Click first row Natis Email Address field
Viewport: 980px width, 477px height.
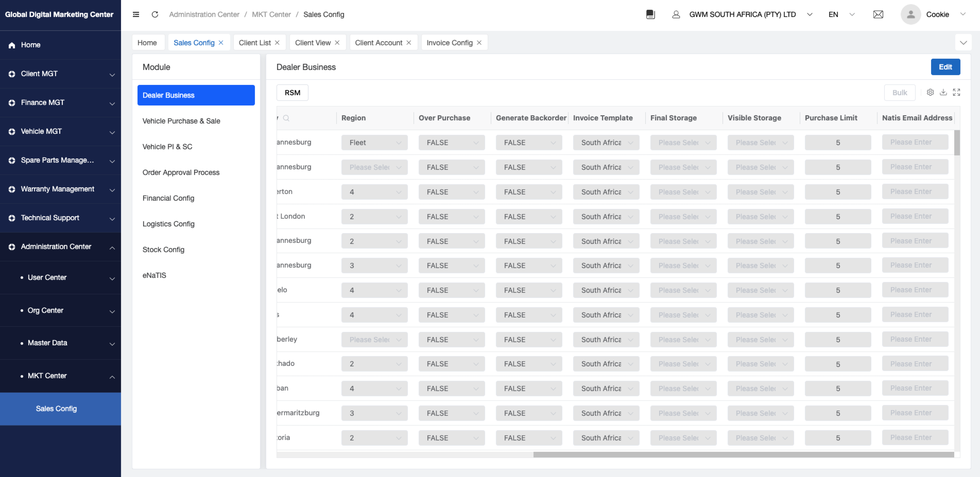[x=915, y=143]
